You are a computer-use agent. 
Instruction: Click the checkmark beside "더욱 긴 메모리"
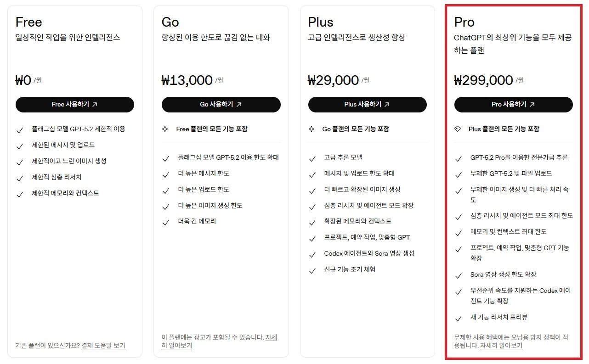click(166, 223)
